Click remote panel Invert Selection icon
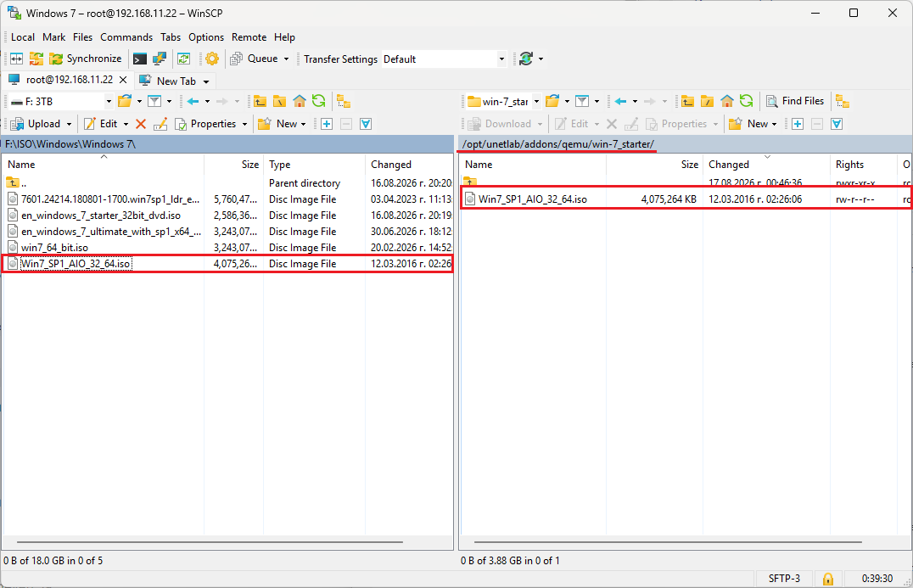 tap(837, 123)
